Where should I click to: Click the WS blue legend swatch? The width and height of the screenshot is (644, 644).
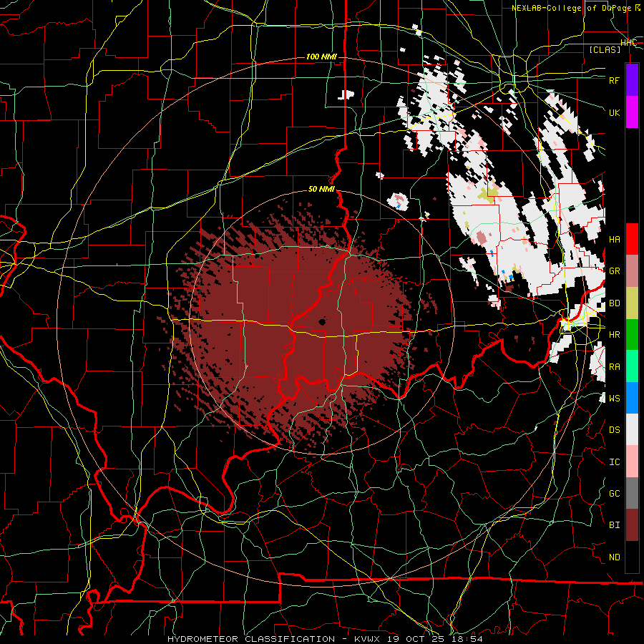[632, 398]
